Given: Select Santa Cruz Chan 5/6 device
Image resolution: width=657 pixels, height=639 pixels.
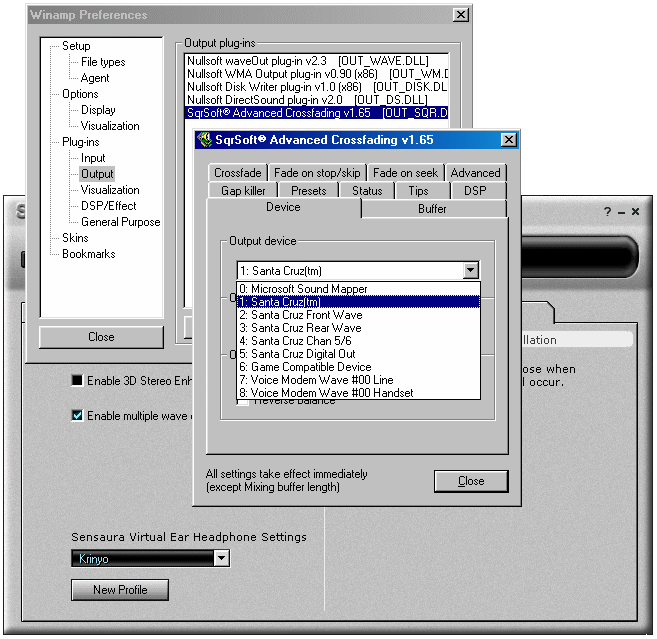Looking at the screenshot, I should (358, 341).
